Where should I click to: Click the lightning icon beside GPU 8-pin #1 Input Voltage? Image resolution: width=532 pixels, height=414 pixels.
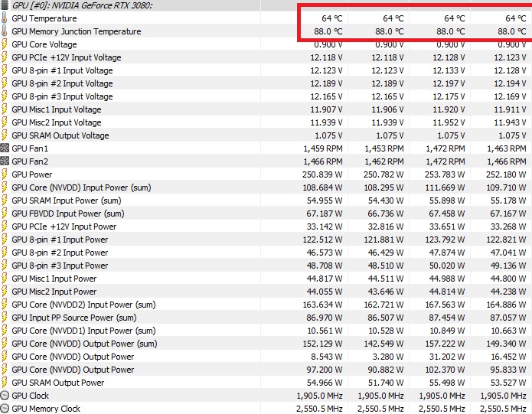(x=4, y=70)
